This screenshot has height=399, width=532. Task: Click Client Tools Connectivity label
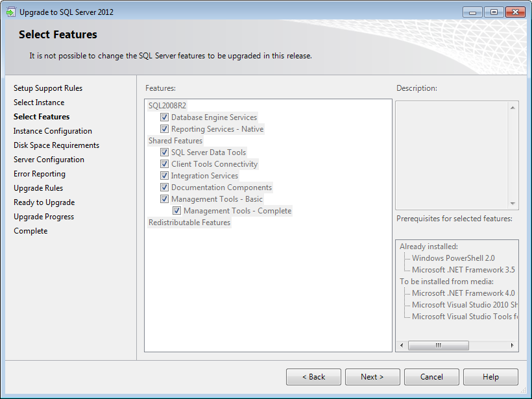(x=215, y=164)
